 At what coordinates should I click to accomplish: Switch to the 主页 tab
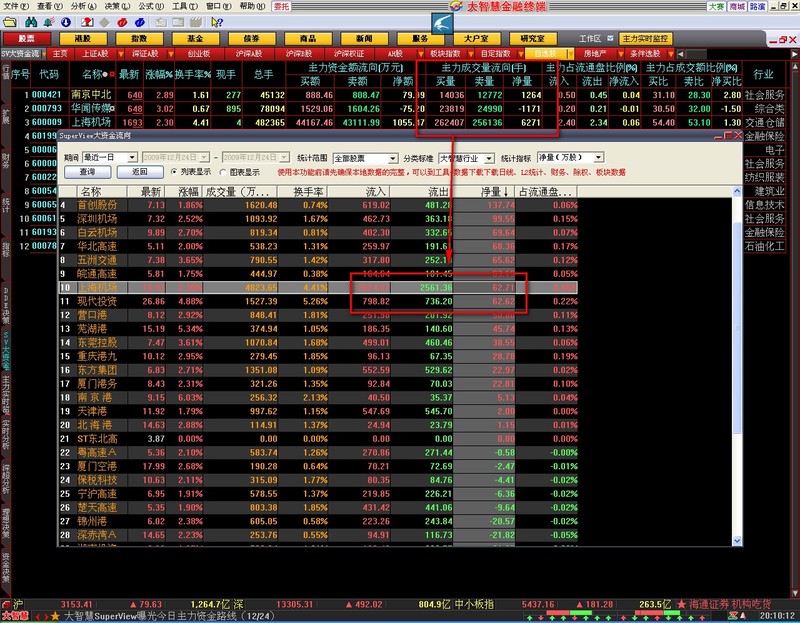click(x=60, y=54)
